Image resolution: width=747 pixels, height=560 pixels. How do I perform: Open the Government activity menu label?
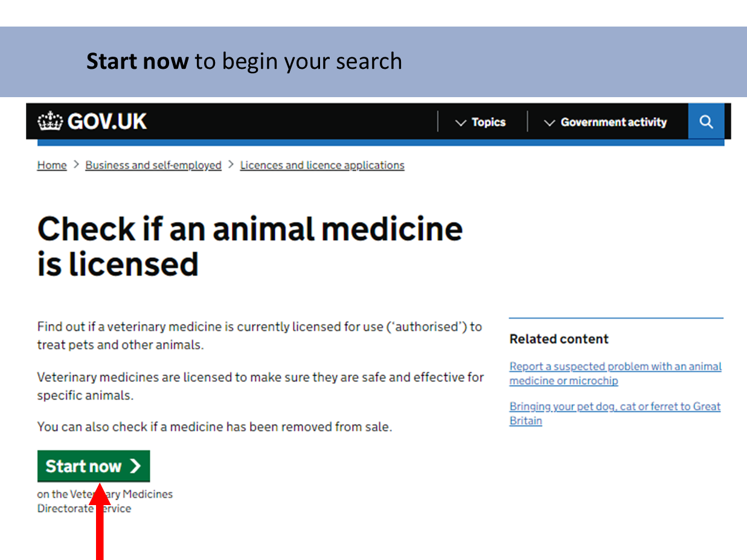click(614, 122)
